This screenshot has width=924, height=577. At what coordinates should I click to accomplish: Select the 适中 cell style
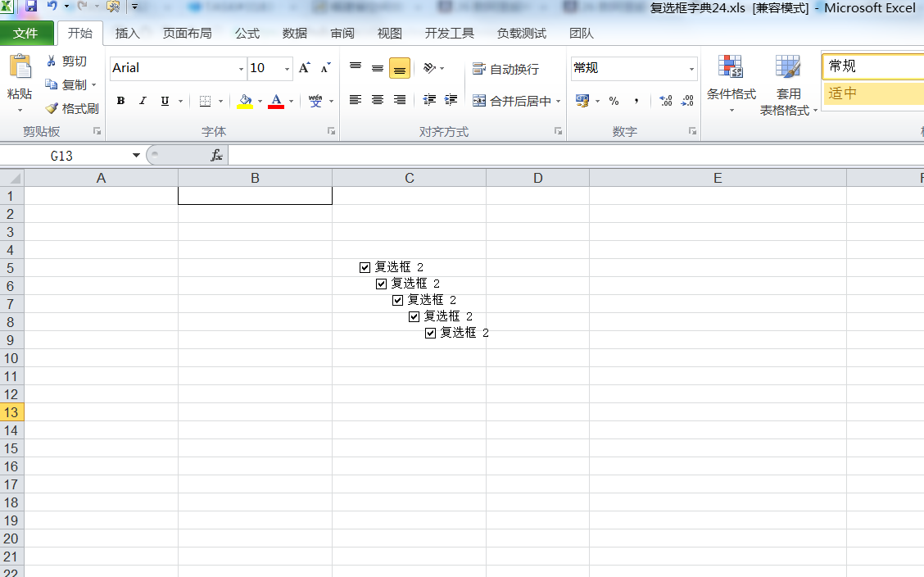pos(873,93)
